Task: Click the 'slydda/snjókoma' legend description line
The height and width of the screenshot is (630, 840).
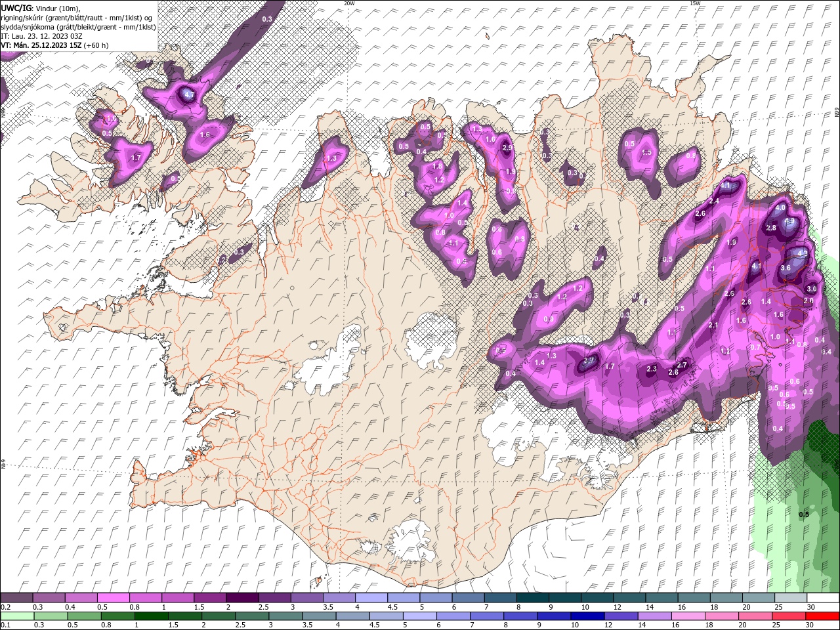Action: tap(78, 27)
